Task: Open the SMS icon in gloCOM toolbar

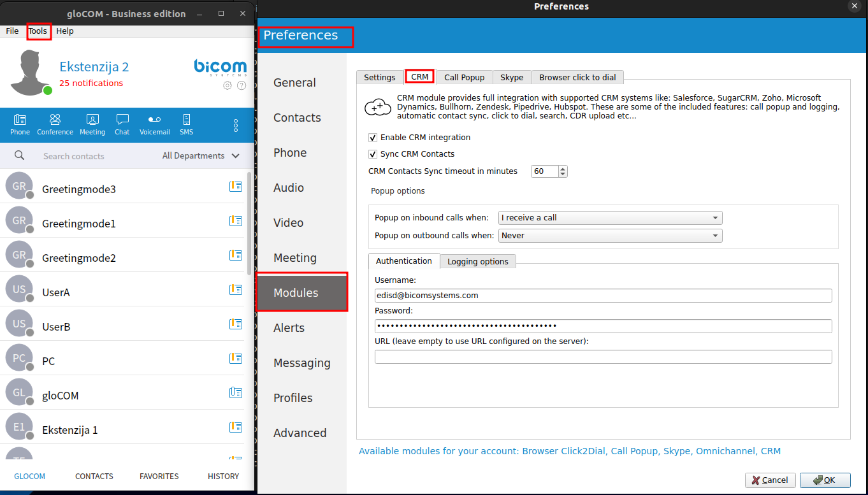Action: pyautogui.click(x=186, y=124)
